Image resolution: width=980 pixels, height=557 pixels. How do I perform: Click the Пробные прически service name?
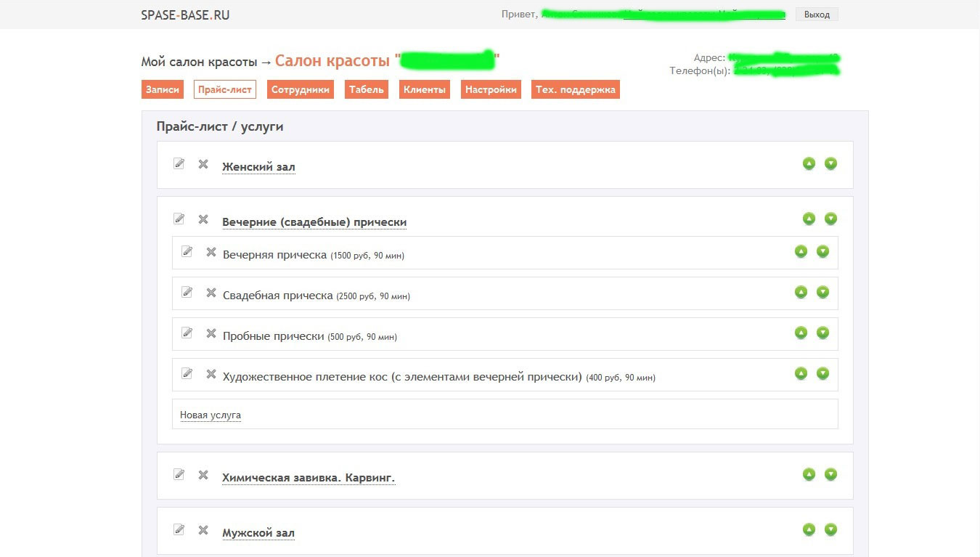274,336
